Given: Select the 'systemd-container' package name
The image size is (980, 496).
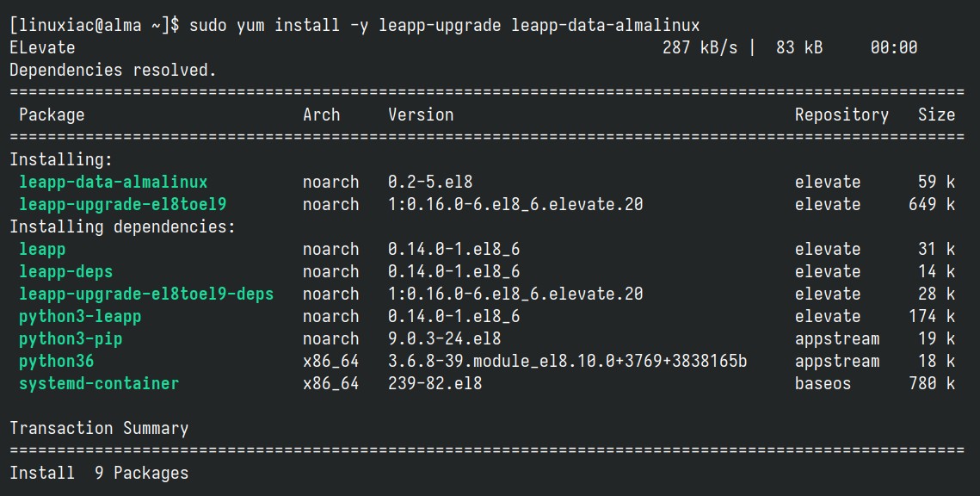Looking at the screenshot, I should [99, 383].
